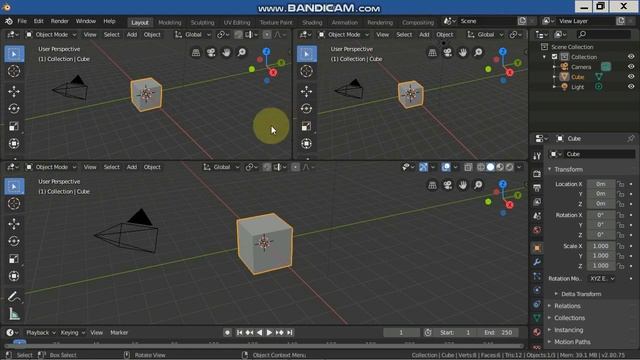The height and width of the screenshot is (360, 640).
Task: Click the blue Z axis on the bottom viewport gizmo
Action: click(x=503, y=184)
